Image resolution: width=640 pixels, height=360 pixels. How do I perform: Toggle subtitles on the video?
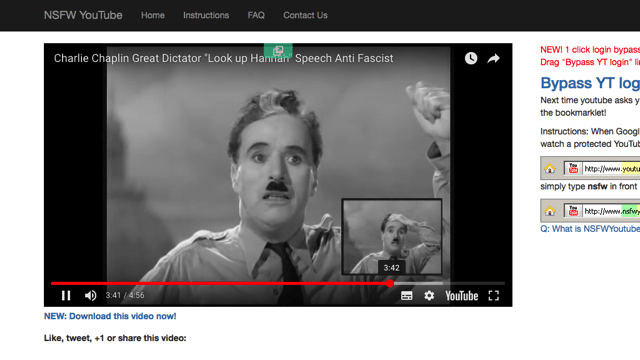tap(407, 296)
